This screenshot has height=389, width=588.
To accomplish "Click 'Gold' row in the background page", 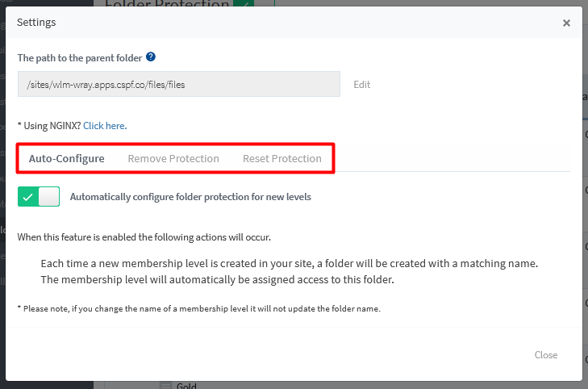I will pos(186,386).
